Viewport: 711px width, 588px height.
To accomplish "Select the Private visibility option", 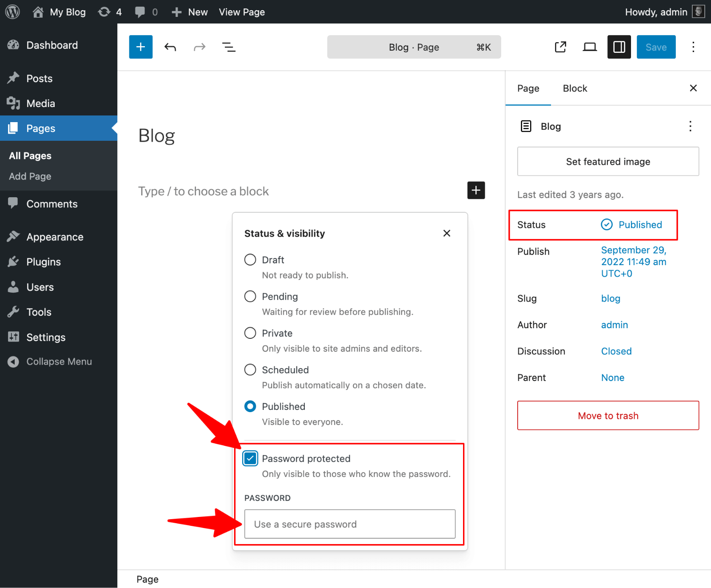I will pyautogui.click(x=250, y=333).
